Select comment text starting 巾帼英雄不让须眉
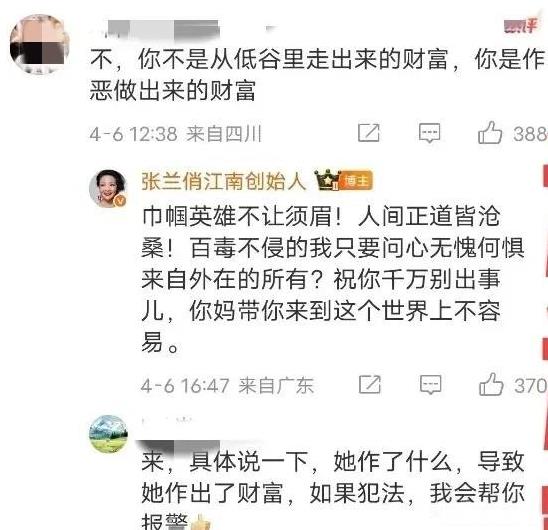 (x=333, y=279)
